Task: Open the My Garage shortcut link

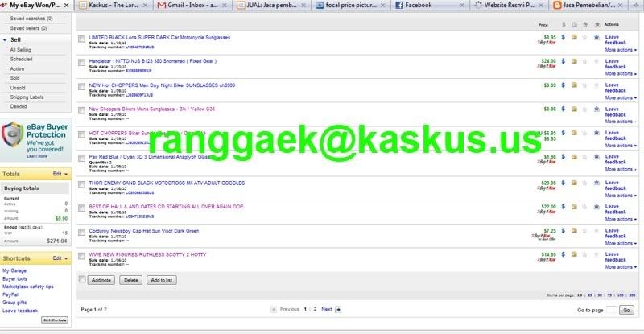Action: click(x=14, y=270)
